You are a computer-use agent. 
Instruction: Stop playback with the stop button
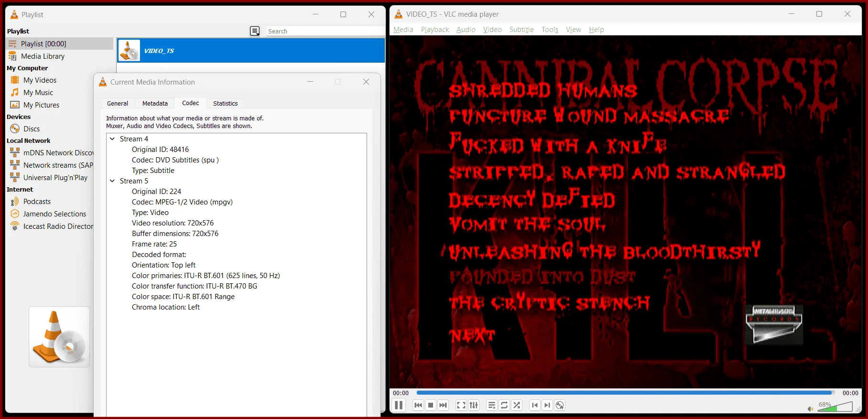coord(431,405)
